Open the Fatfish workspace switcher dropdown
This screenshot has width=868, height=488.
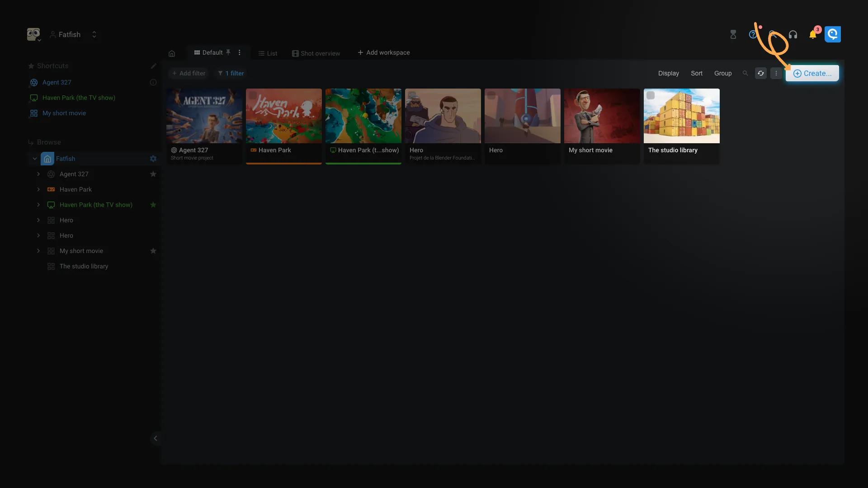coord(94,35)
